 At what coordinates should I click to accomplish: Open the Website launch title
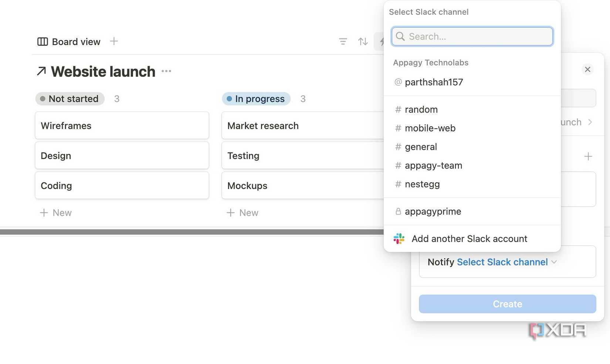(103, 71)
